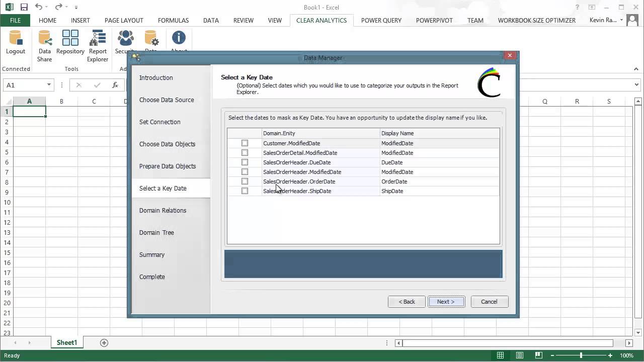The width and height of the screenshot is (644, 362).
Task: Click the DueDate display name cell
Action: point(439,162)
